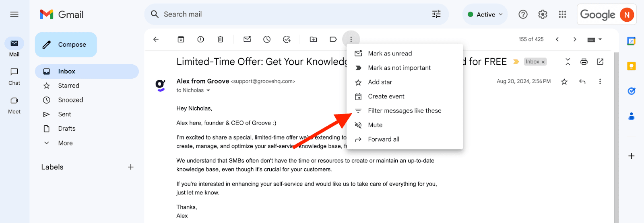Go to older email arrow
The width and height of the screenshot is (644, 223).
[x=575, y=39]
